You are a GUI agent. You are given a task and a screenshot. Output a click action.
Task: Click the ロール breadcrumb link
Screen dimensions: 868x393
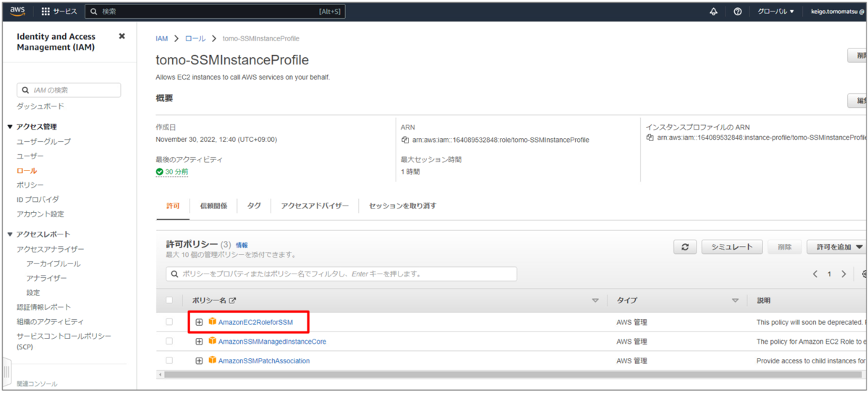(195, 38)
